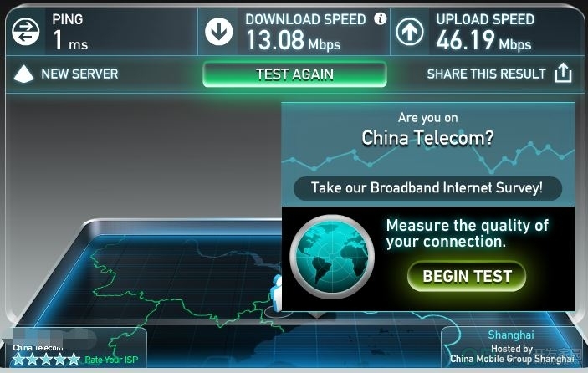Rate ISP with the third star
588x373 pixels.
point(46,359)
